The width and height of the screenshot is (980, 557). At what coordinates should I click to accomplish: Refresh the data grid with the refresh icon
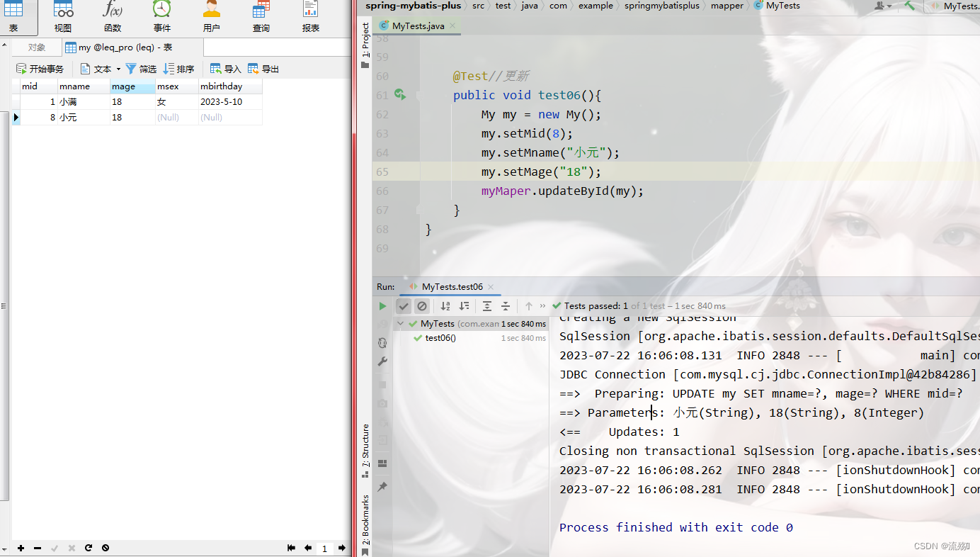[88, 548]
